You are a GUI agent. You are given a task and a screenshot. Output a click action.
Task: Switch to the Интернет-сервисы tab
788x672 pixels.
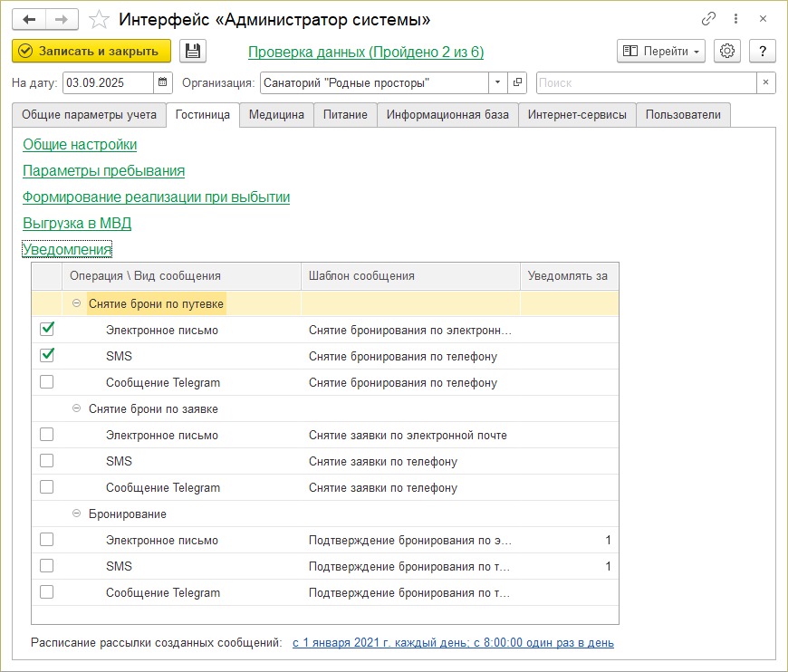click(577, 115)
